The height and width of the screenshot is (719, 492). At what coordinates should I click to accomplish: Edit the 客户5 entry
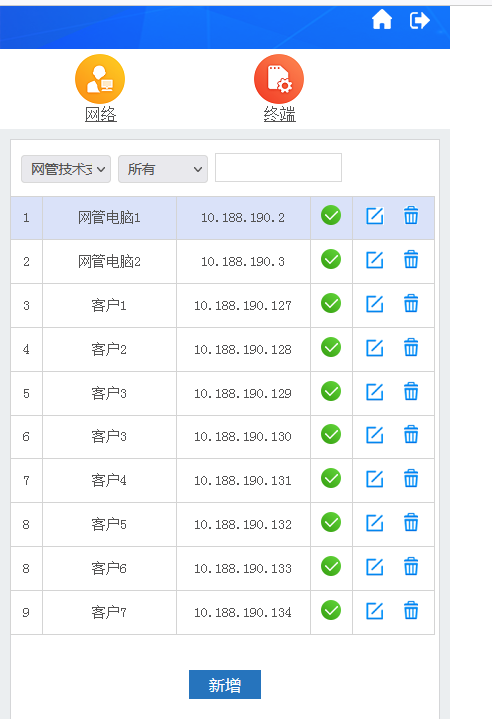375,523
